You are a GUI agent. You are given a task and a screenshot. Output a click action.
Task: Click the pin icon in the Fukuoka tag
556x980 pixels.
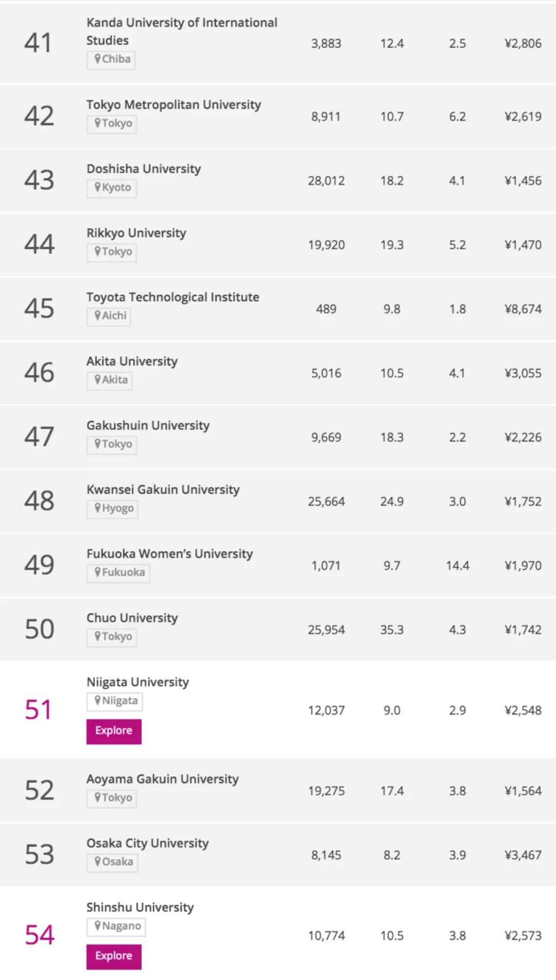(97, 572)
